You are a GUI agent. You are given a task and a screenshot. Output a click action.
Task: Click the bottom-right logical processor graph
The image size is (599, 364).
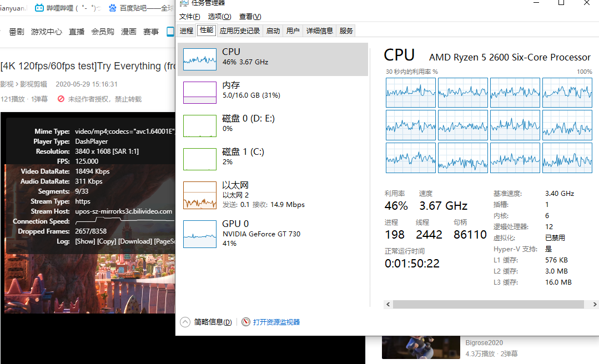[567, 158]
